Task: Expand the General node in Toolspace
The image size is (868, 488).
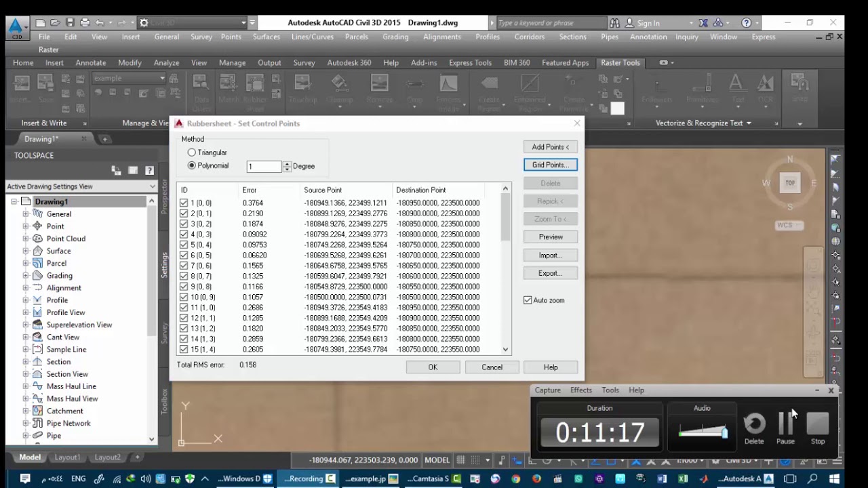Action: tap(26, 213)
